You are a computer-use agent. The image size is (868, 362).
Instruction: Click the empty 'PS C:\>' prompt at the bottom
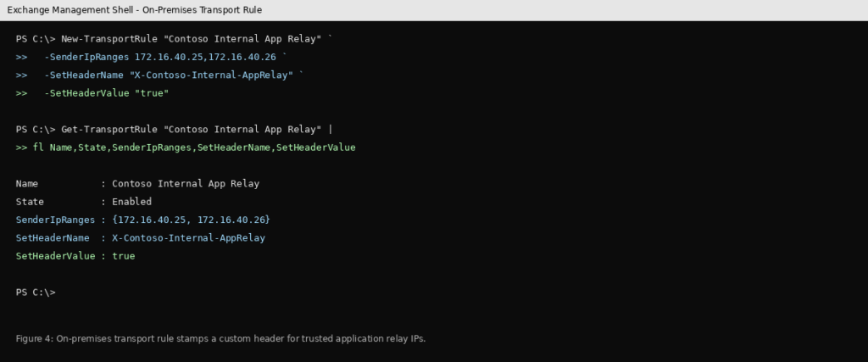(x=36, y=292)
